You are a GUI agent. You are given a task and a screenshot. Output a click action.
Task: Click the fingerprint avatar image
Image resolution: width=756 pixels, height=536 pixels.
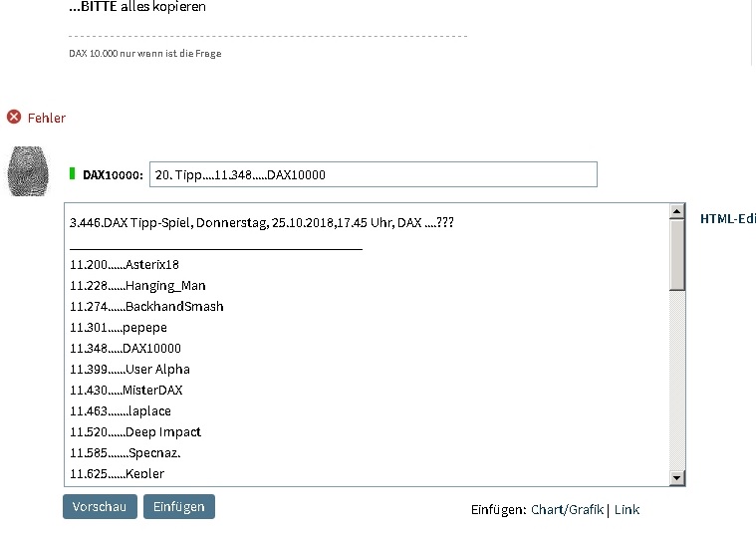pyautogui.click(x=27, y=170)
